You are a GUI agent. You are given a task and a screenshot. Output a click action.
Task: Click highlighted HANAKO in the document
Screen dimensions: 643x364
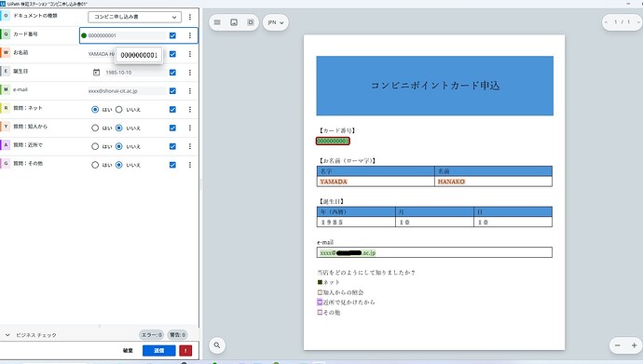(x=451, y=182)
